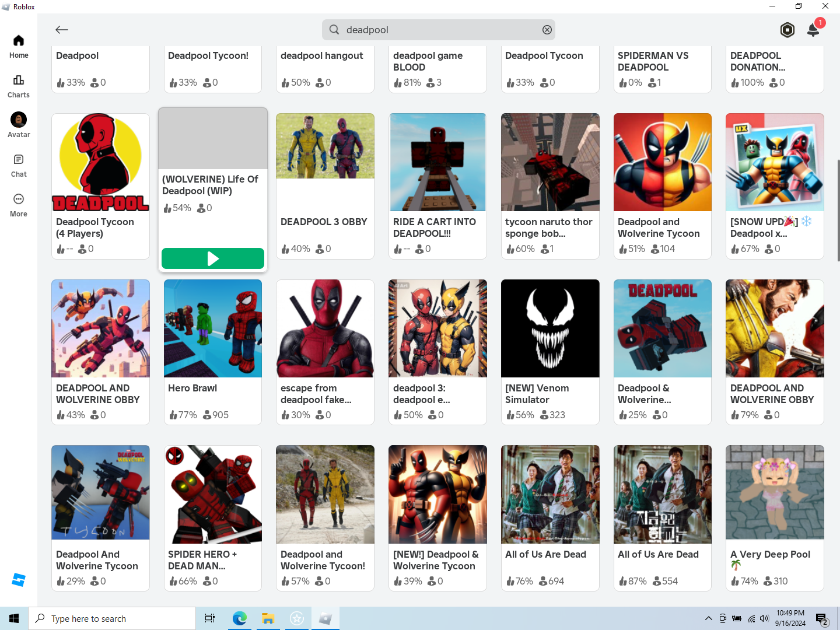
Task: Open the Avatar page
Action: pos(19,126)
